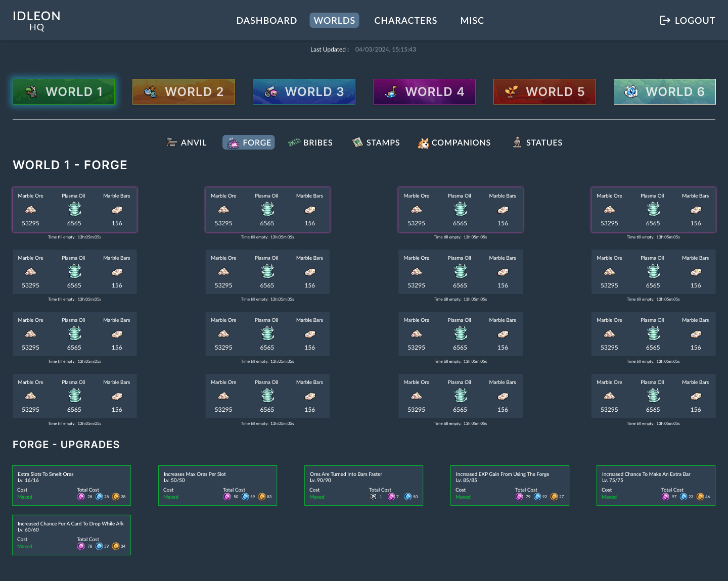Click the World 1 anvil icon

click(x=31, y=91)
